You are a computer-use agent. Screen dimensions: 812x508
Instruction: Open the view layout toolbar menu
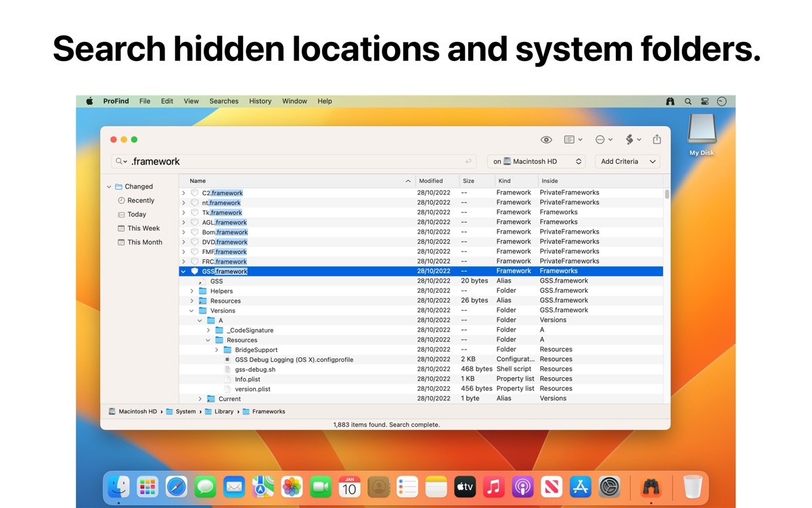click(572, 140)
